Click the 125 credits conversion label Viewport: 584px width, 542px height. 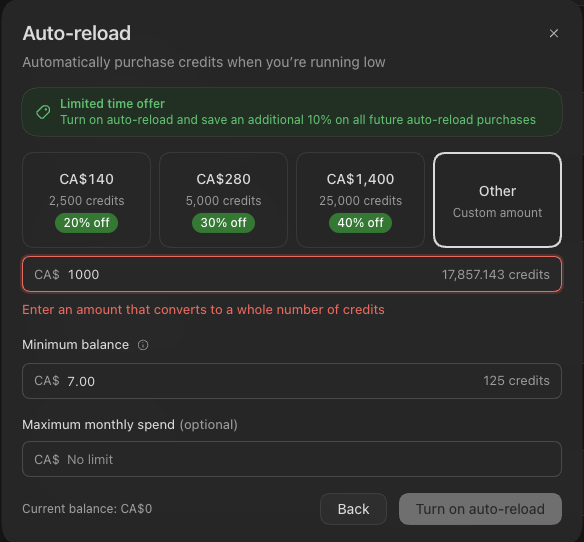(x=516, y=381)
